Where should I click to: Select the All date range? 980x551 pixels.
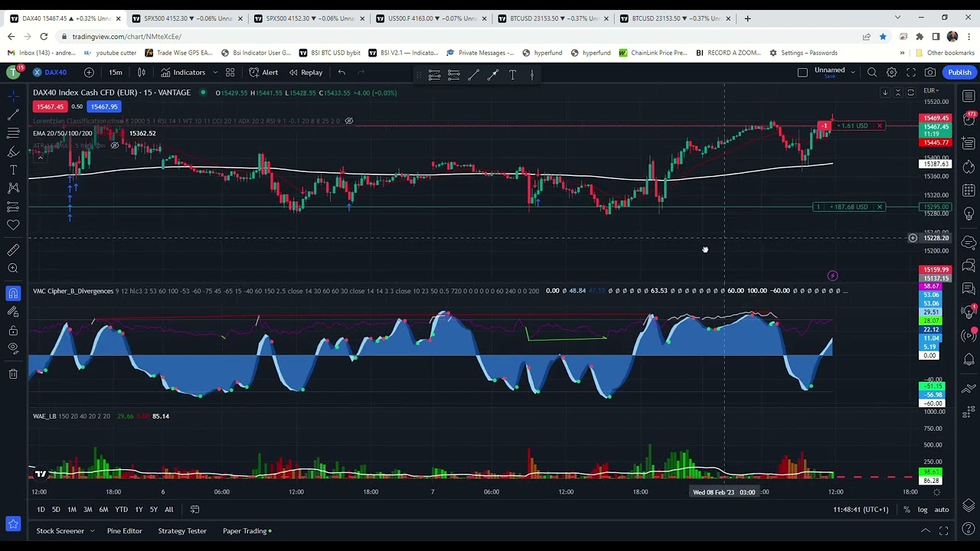(x=168, y=510)
